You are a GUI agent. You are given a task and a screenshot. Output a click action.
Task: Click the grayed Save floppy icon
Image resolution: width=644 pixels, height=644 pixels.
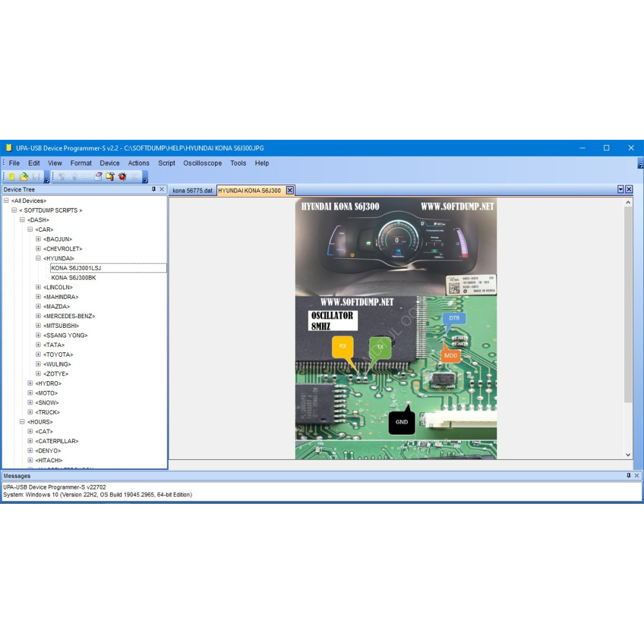coord(36,176)
